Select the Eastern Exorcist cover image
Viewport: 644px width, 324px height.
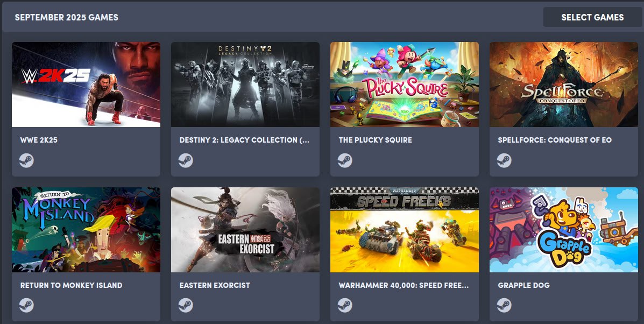245,230
